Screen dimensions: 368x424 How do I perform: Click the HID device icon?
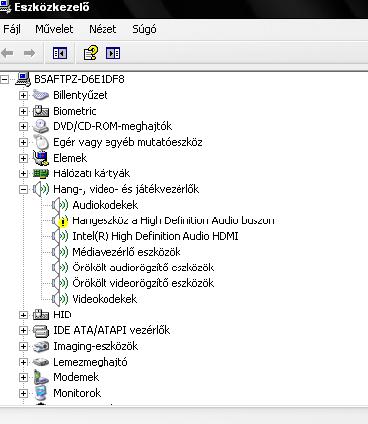(41, 315)
